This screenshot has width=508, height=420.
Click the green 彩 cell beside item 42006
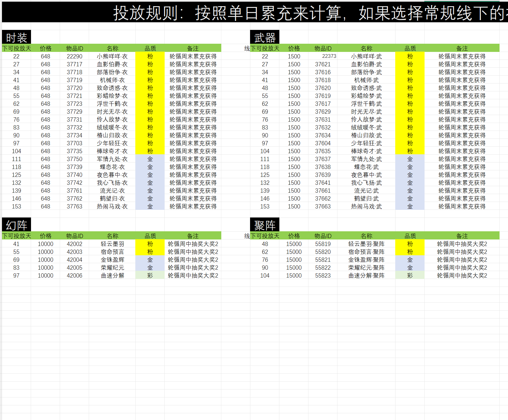[150, 276]
